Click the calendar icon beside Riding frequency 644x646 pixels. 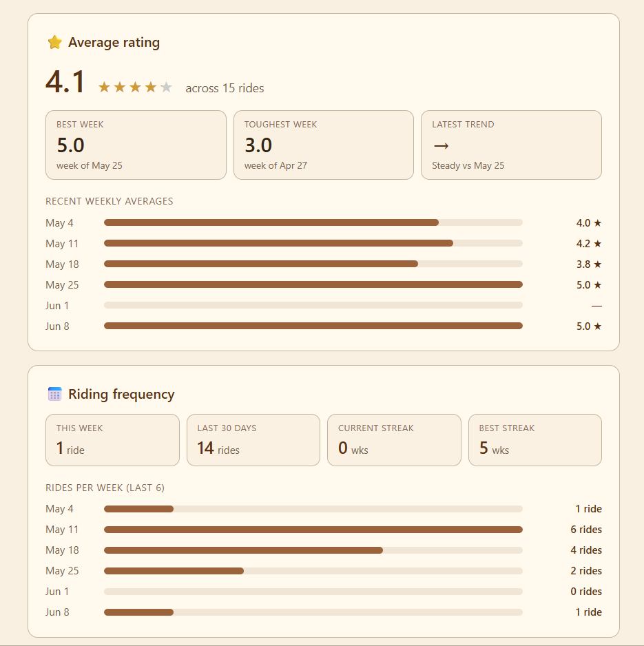[x=55, y=394]
